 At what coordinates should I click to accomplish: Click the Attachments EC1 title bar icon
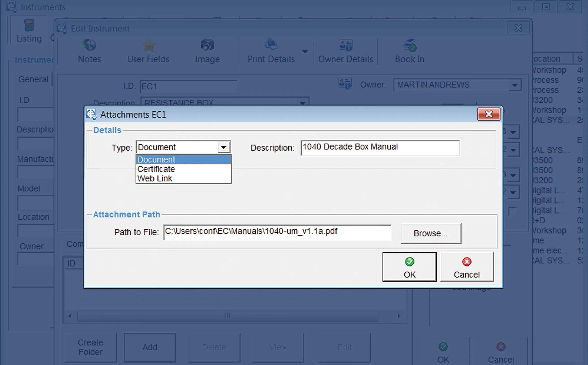[x=92, y=114]
